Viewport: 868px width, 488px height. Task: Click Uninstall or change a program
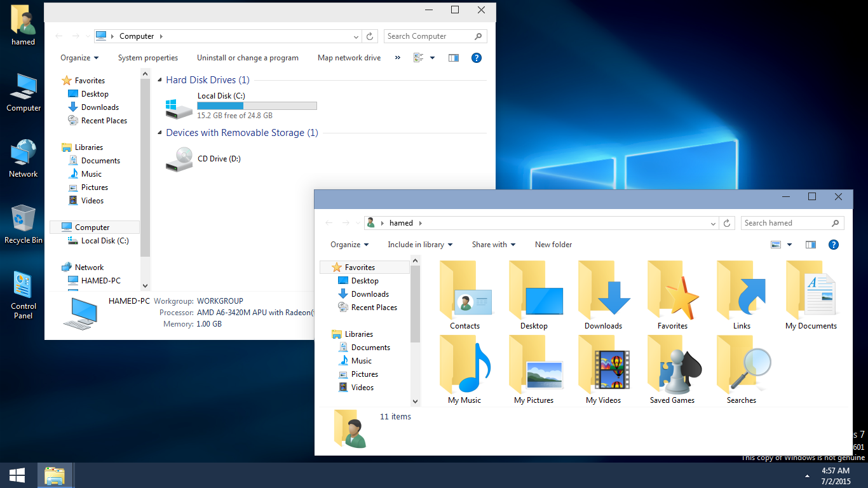click(x=247, y=58)
